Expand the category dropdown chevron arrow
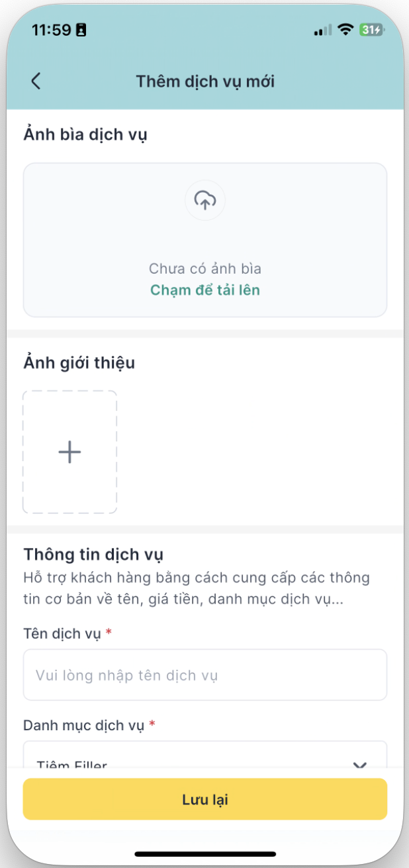Viewport: 409px width, 868px height. click(359, 764)
